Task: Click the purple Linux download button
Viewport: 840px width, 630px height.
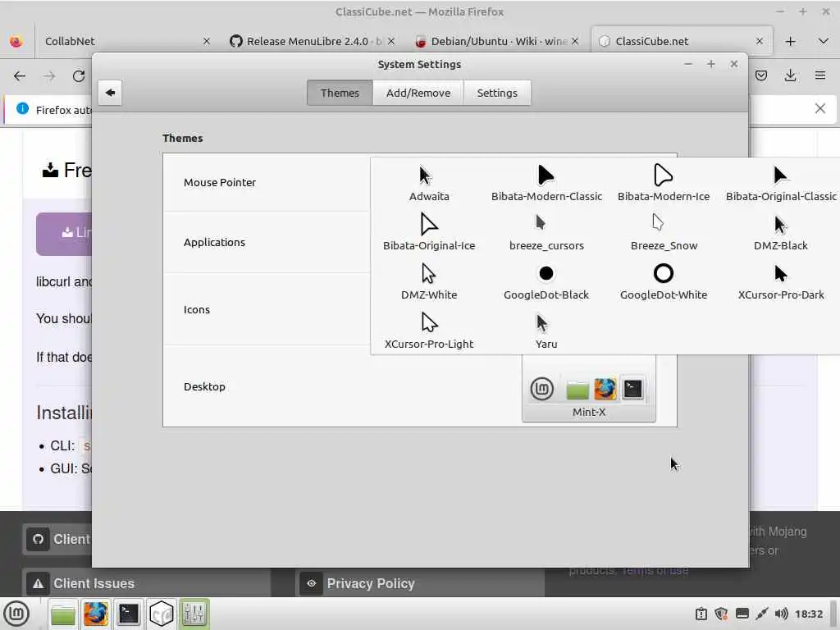Action: [64, 234]
